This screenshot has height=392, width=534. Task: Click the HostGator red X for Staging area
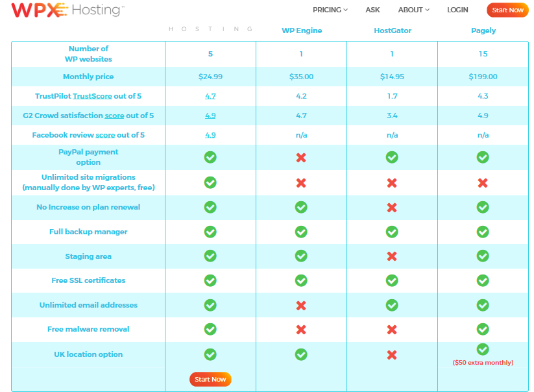(392, 256)
